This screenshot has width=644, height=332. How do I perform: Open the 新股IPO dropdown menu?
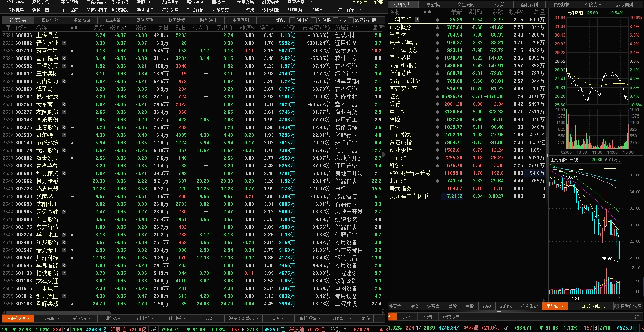(146, 2)
